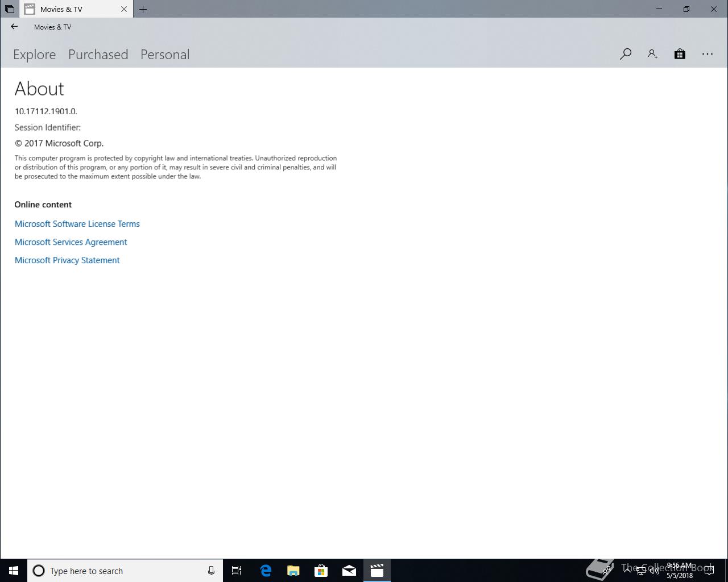Open Microsoft Store from taskbar

click(x=321, y=571)
